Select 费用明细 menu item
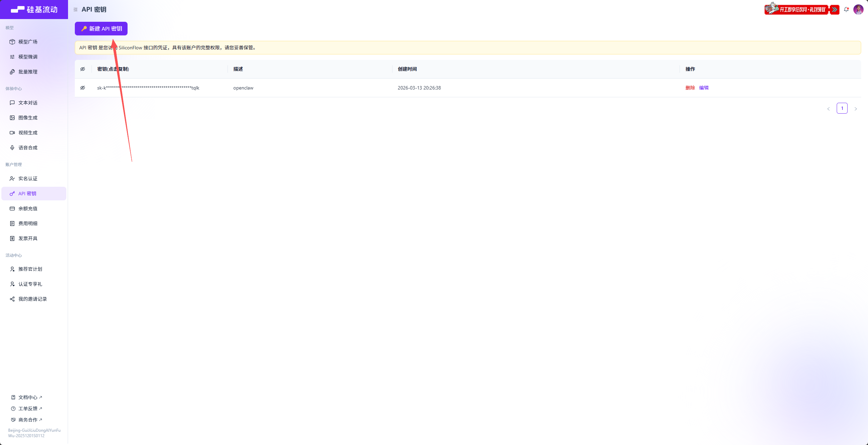The width and height of the screenshot is (868, 445). tap(28, 224)
